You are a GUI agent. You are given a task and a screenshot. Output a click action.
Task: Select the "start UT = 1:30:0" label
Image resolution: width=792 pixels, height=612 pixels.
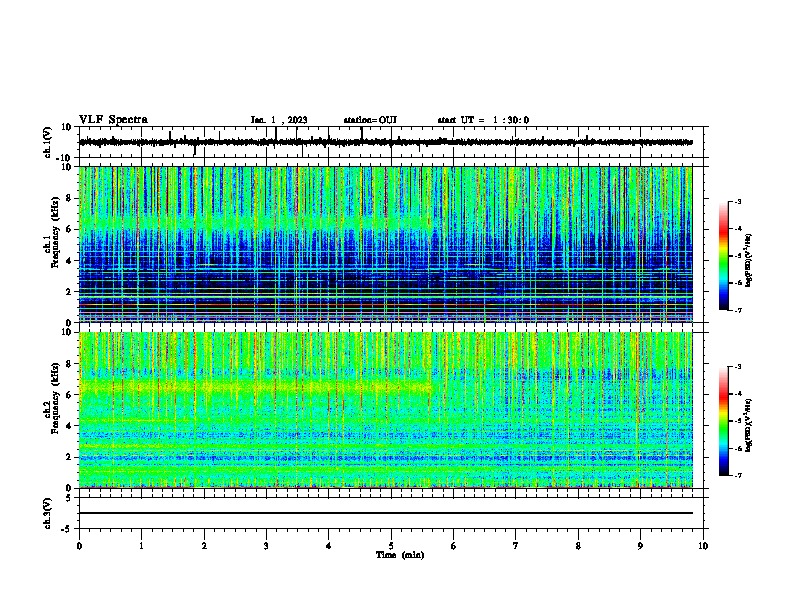pyautogui.click(x=483, y=120)
